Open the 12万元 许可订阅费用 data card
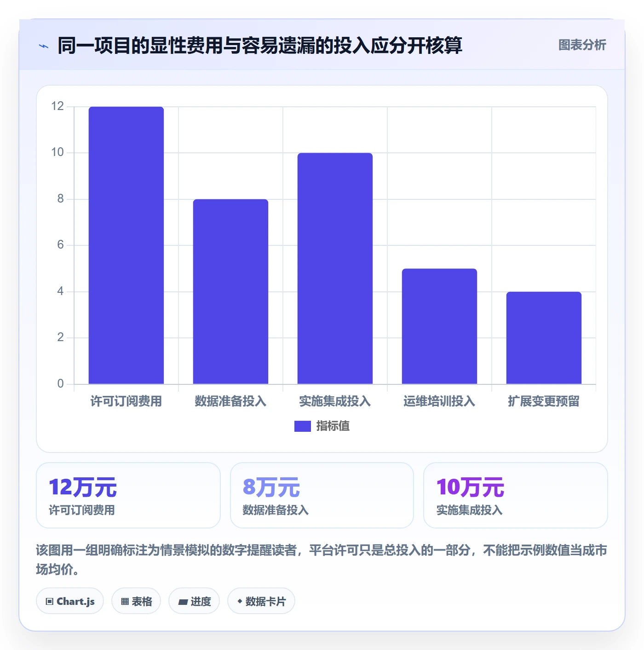The width and height of the screenshot is (644, 650). pos(128,495)
